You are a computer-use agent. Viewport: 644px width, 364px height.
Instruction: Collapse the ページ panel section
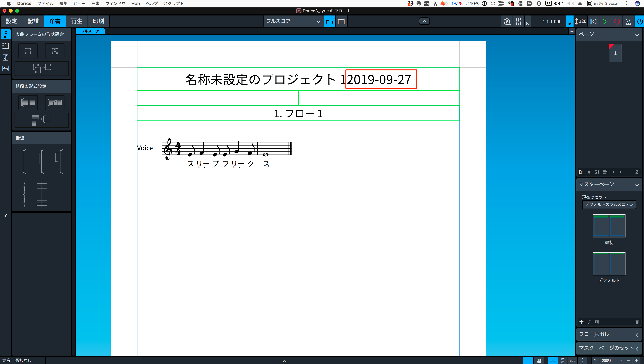(637, 35)
